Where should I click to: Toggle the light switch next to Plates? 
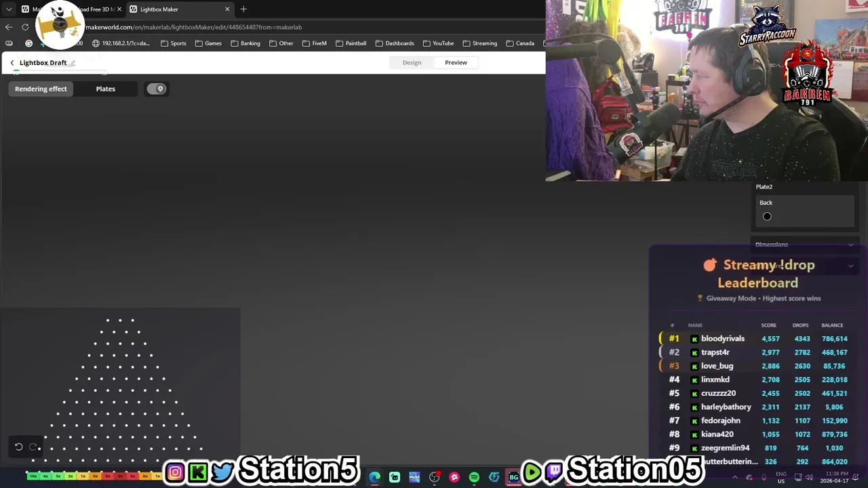coord(157,89)
